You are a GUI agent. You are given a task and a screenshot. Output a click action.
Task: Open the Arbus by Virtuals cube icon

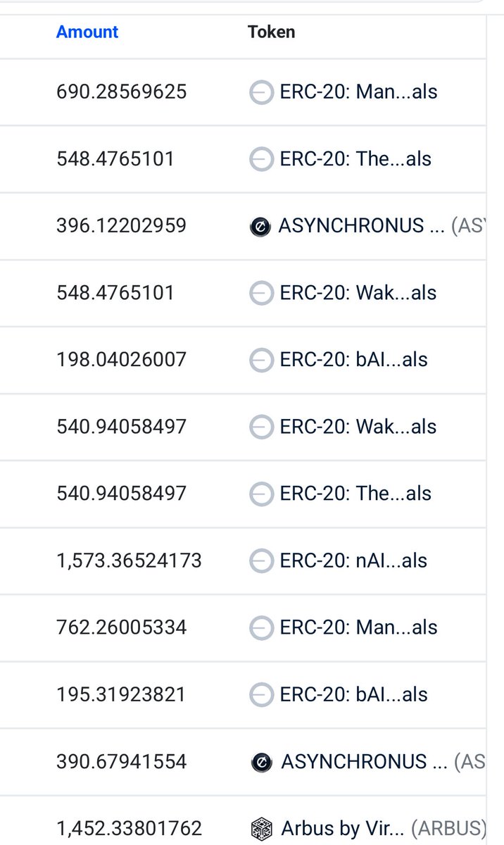(x=261, y=827)
